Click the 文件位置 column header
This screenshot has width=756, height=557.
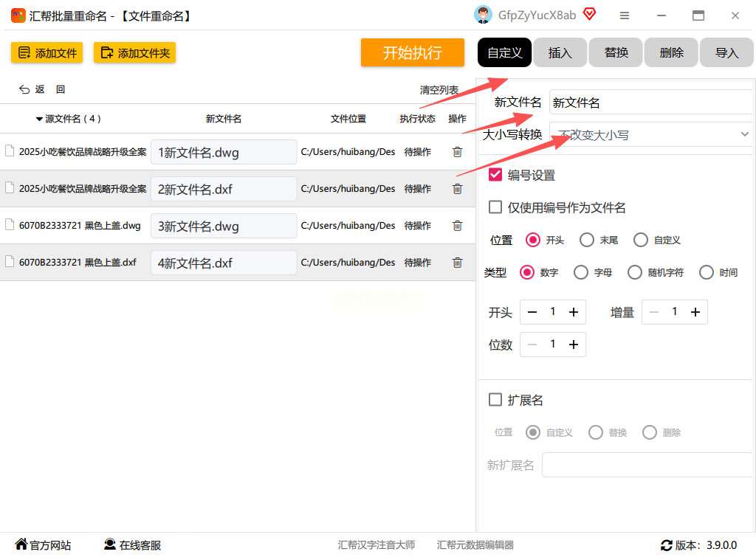coord(348,119)
